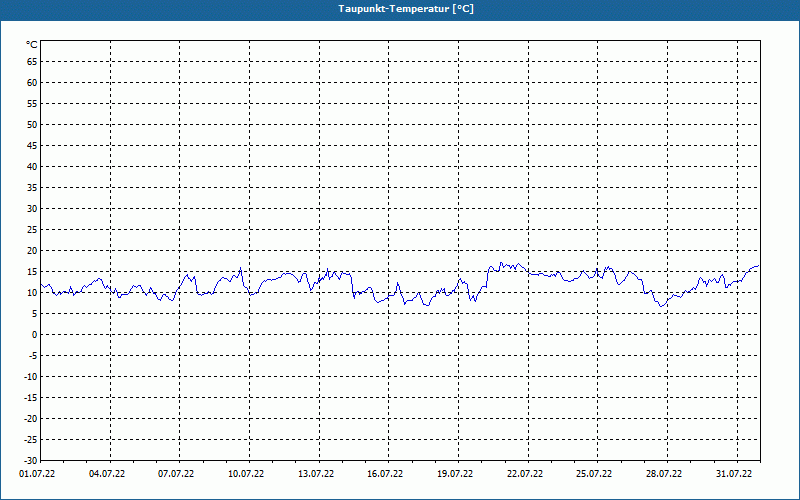Click the 01.07.22 date label
The image size is (800, 500).
[x=37, y=474]
